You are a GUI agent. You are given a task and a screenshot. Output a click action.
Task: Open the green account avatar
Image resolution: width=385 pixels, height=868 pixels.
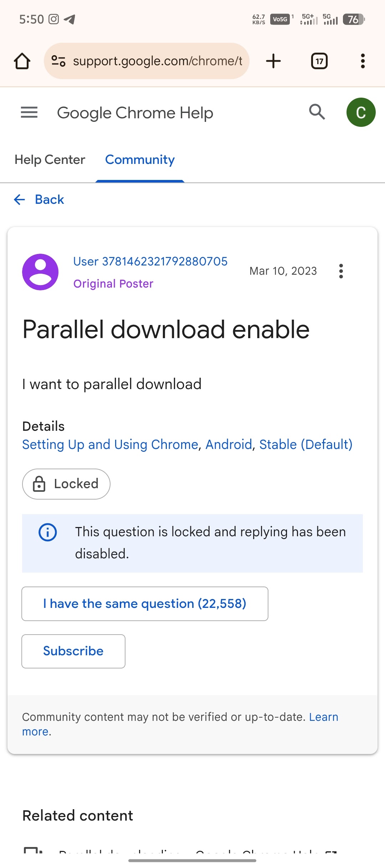(361, 112)
